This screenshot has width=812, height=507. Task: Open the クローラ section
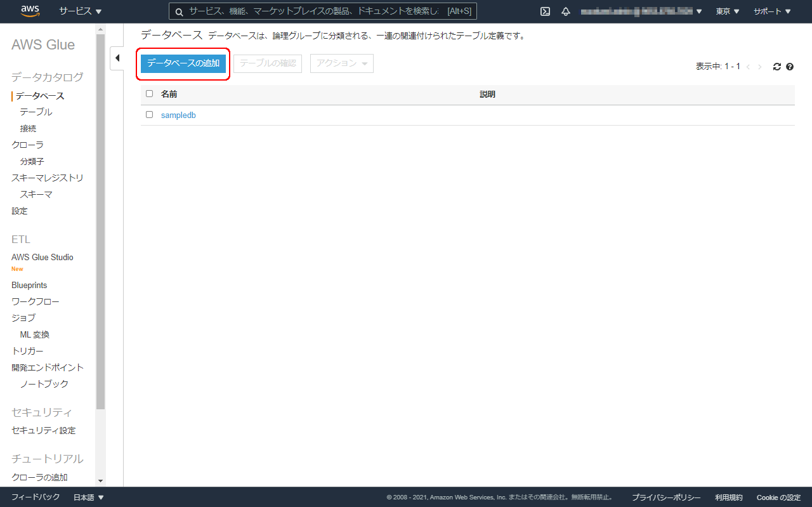[x=27, y=145]
